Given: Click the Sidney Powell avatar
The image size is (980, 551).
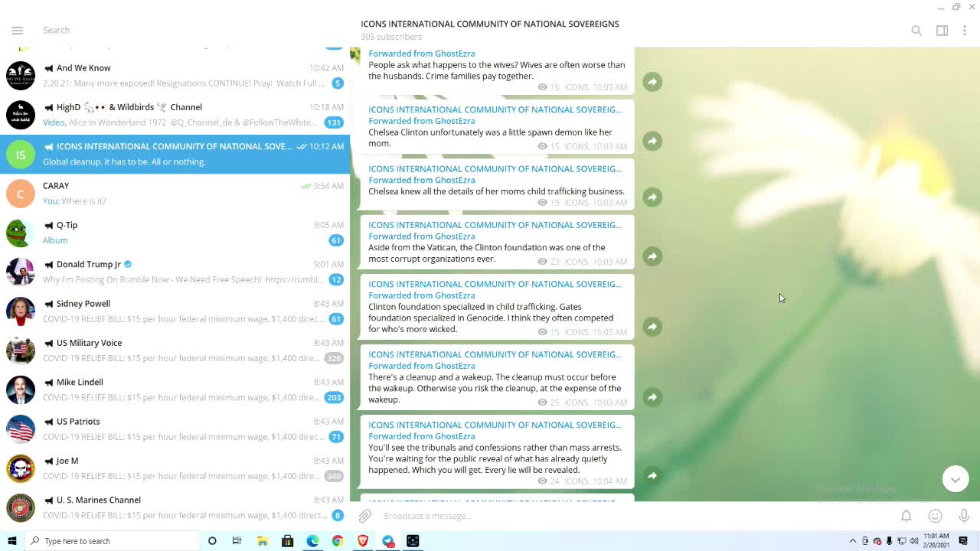Looking at the screenshot, I should pyautogui.click(x=21, y=311).
